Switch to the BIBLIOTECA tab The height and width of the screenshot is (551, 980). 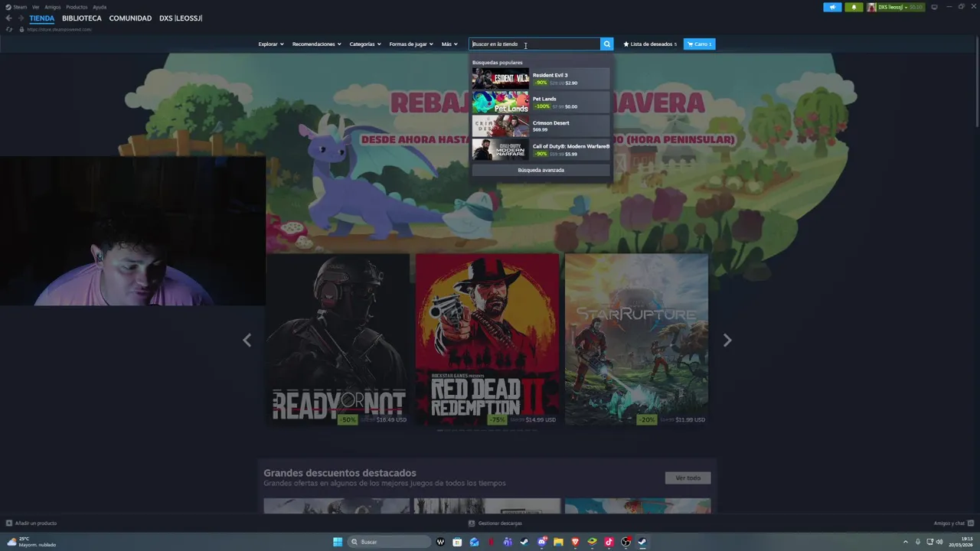coord(82,18)
